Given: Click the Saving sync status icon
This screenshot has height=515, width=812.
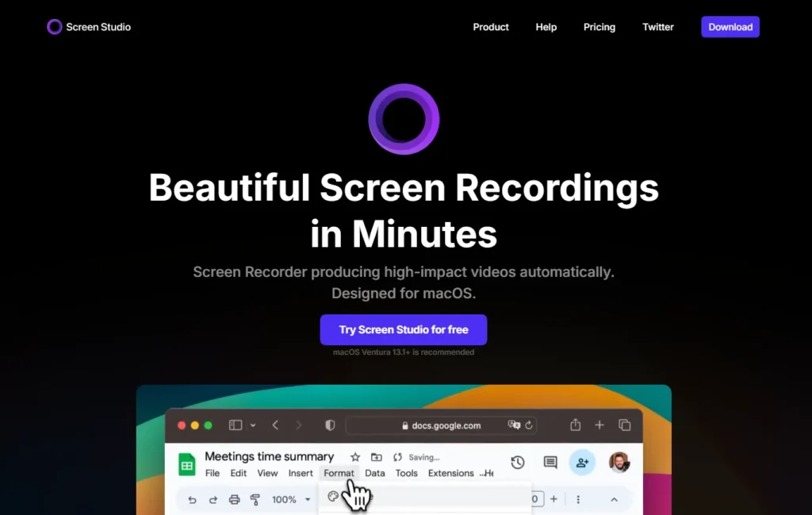Looking at the screenshot, I should coord(397,457).
